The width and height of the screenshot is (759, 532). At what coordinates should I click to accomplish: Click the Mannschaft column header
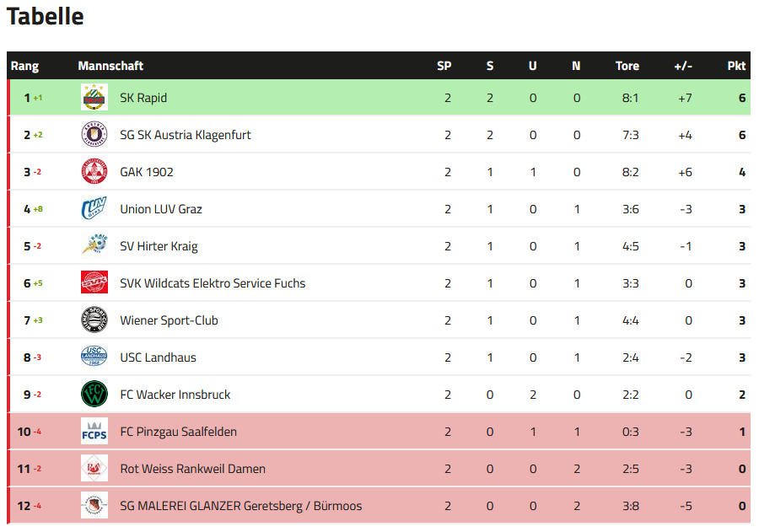tap(110, 66)
